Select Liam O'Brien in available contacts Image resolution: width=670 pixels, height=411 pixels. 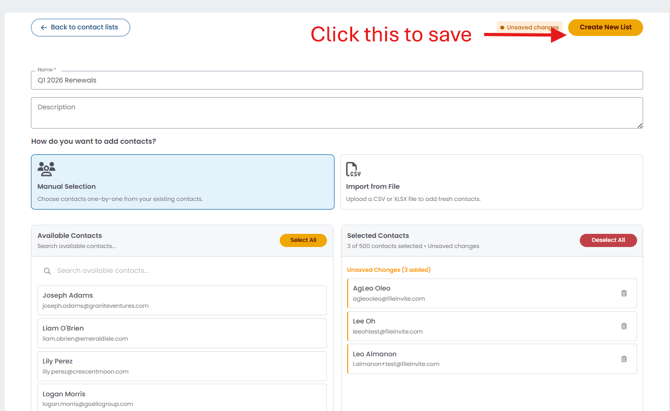tap(182, 333)
